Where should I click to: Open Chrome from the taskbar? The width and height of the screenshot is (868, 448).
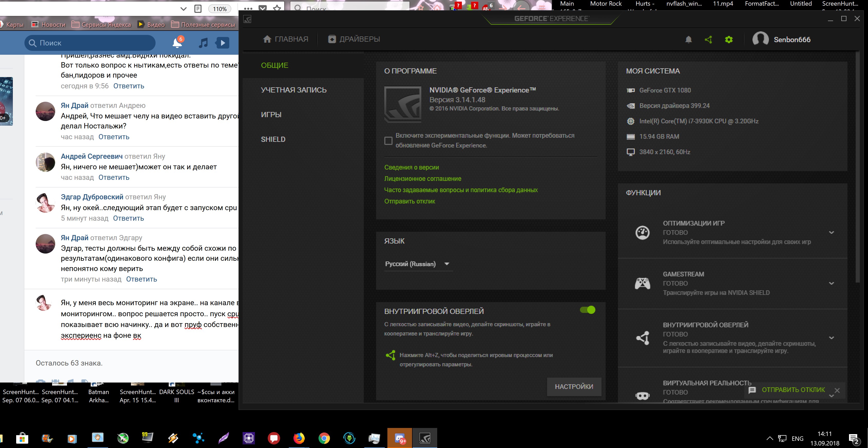[324, 438]
